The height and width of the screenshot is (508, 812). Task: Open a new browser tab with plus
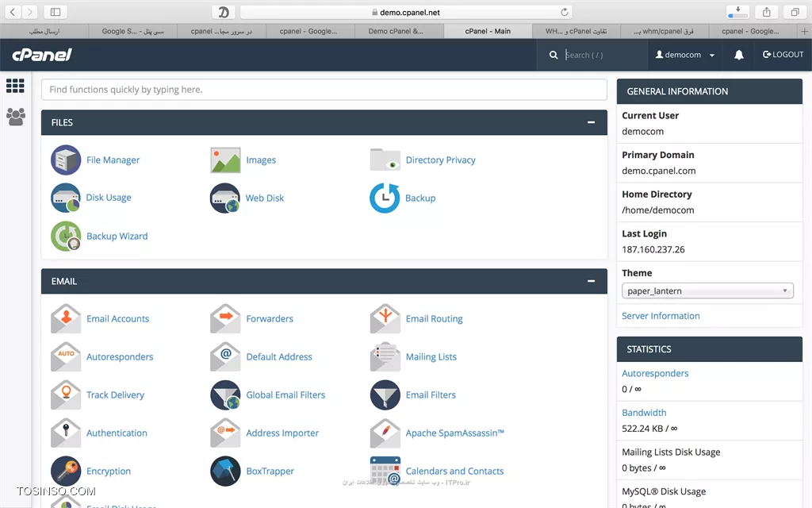(804, 31)
